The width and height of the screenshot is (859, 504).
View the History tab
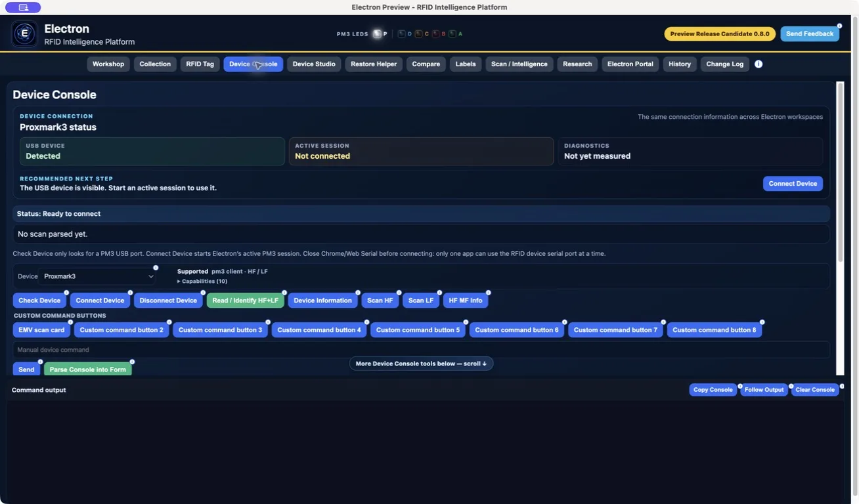pos(680,64)
